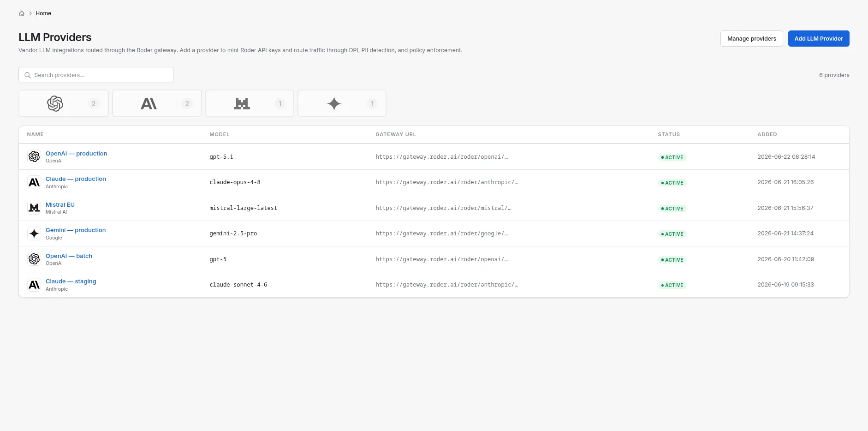Screen dimensions: 868x431
Task: Click the date 2026-06-21 15:56:37
Action: [x=785, y=208]
